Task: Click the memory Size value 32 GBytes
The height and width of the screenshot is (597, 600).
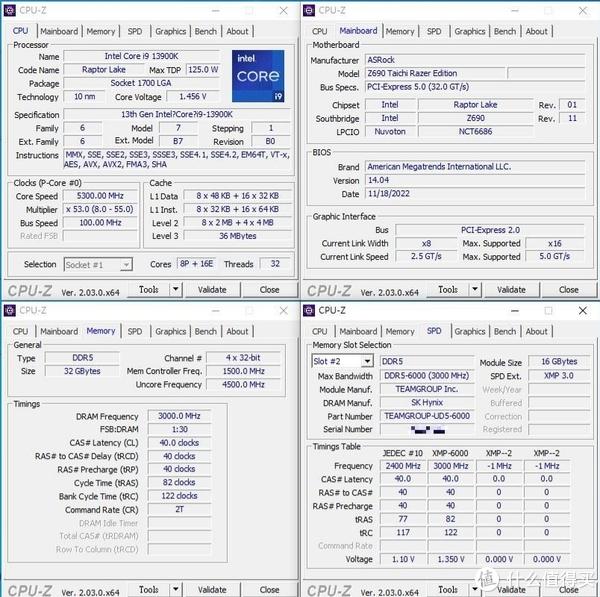Action: coord(82,371)
